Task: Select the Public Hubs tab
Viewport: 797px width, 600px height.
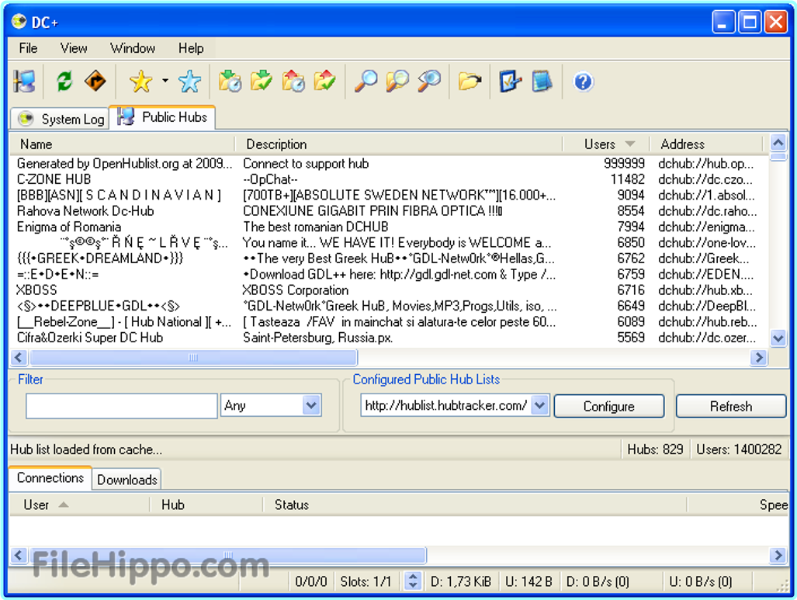Action: coord(163,117)
